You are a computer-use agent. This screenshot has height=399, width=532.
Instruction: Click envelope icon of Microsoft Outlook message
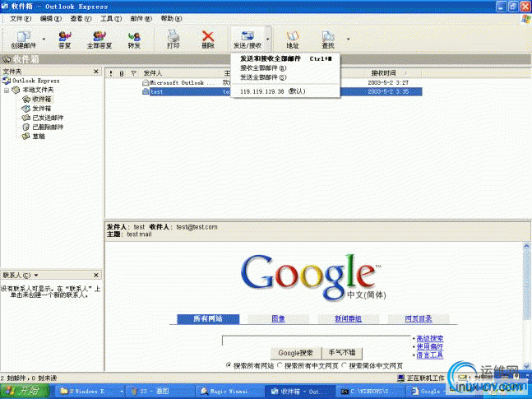146,82
